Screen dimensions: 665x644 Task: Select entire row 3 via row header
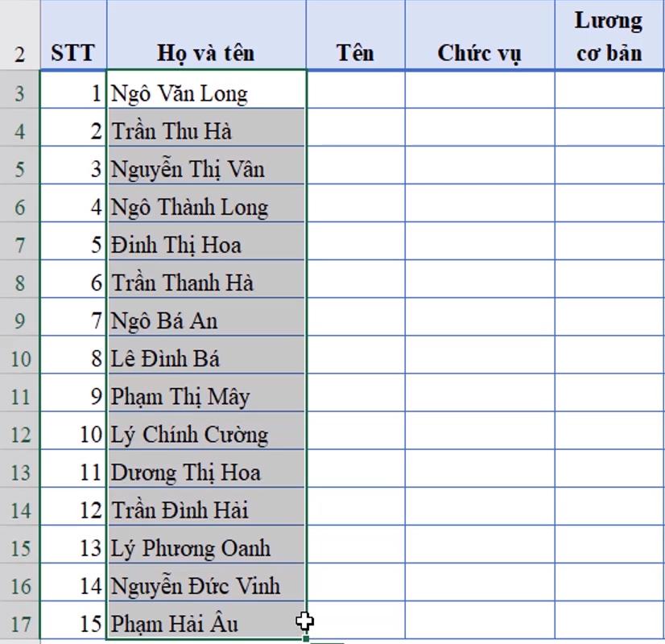19,93
